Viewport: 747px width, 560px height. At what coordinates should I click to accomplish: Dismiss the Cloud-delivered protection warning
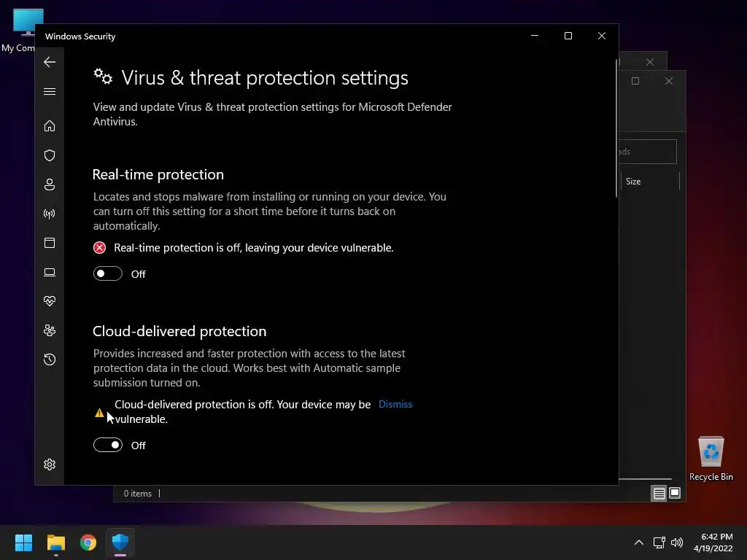[395, 404]
